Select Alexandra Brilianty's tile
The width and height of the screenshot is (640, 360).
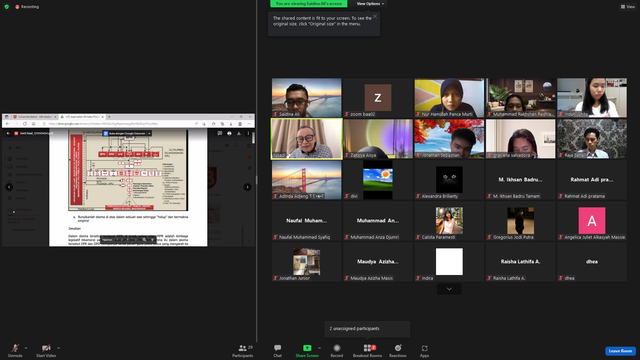[x=449, y=180]
